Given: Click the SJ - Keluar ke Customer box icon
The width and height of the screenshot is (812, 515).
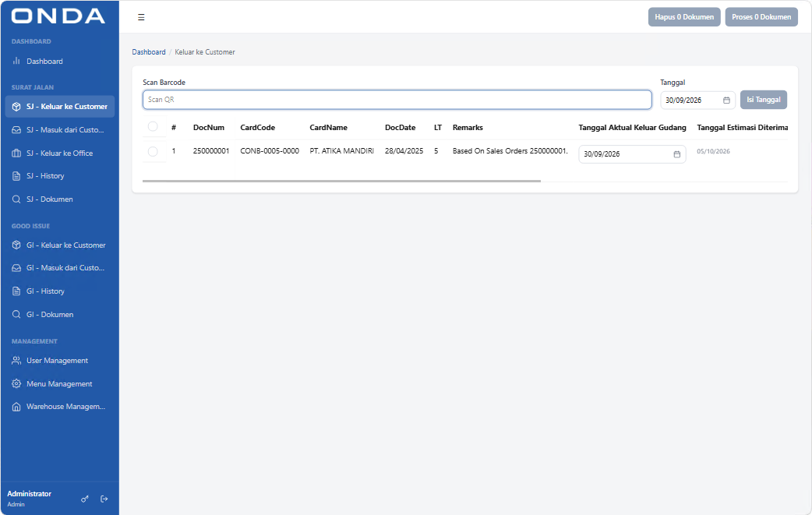Looking at the screenshot, I should [16, 107].
